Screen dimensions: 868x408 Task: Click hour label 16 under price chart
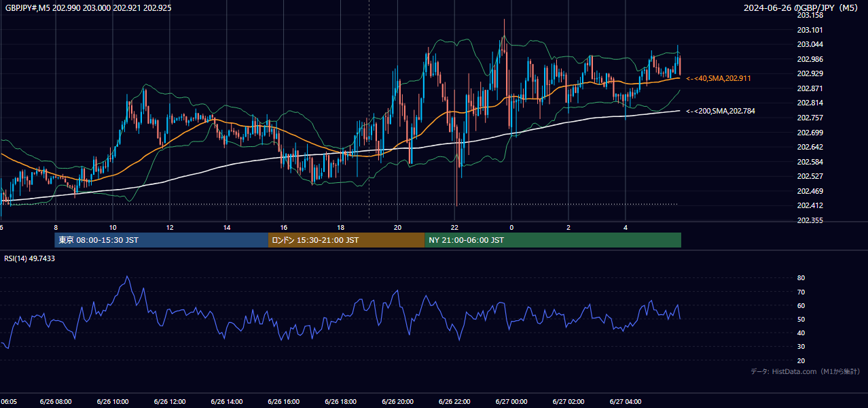pos(284,228)
